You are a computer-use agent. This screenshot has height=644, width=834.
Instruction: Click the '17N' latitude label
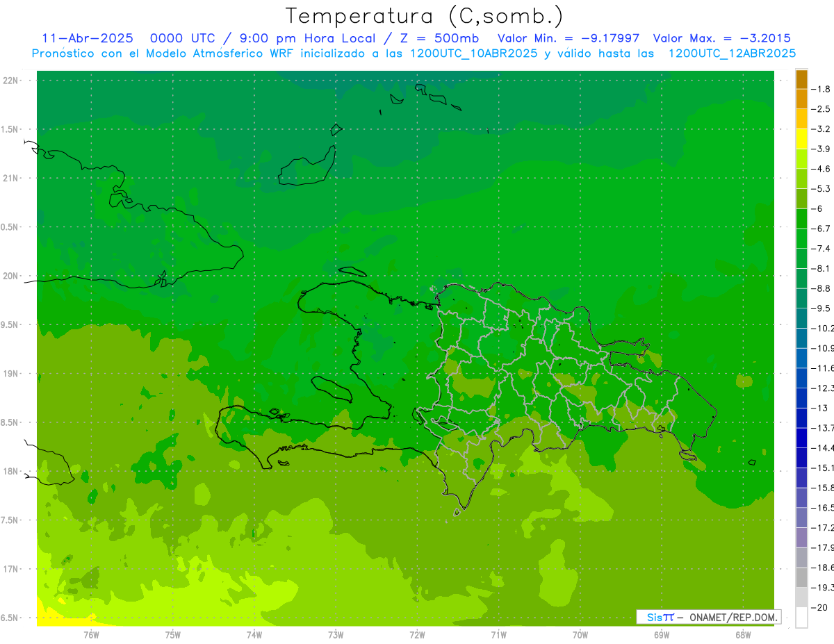point(11,569)
